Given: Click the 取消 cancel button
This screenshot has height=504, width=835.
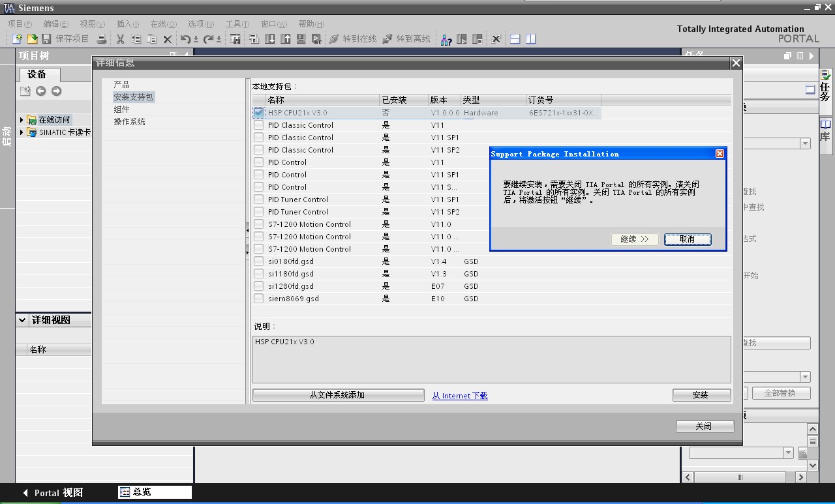Looking at the screenshot, I should [688, 239].
